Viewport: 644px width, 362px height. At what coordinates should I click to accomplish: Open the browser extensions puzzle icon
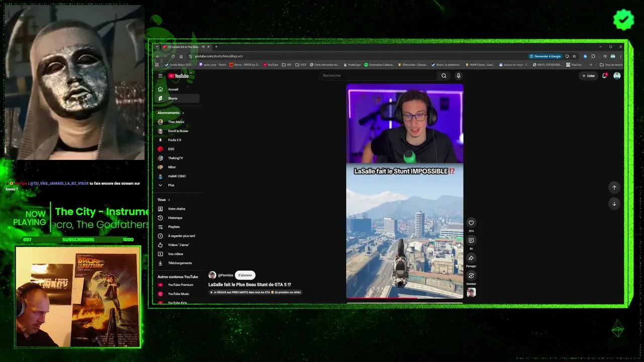tap(593, 56)
